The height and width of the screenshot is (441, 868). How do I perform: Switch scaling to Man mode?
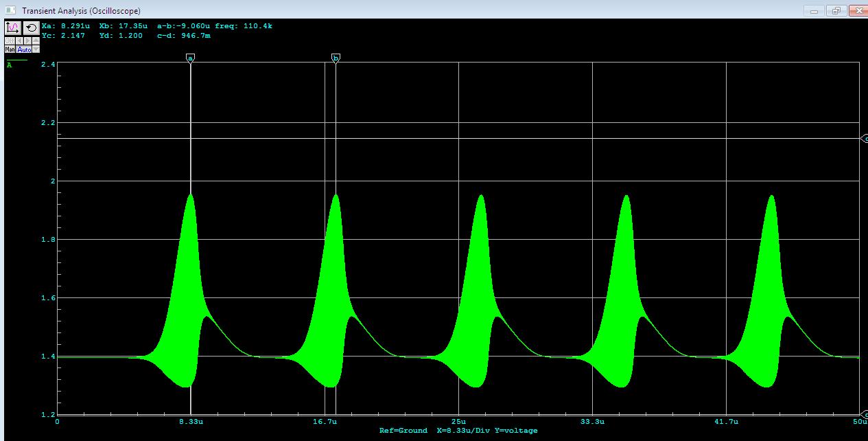10,49
